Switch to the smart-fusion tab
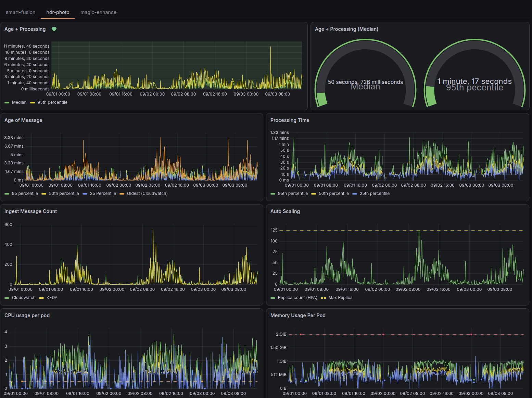 (21, 12)
